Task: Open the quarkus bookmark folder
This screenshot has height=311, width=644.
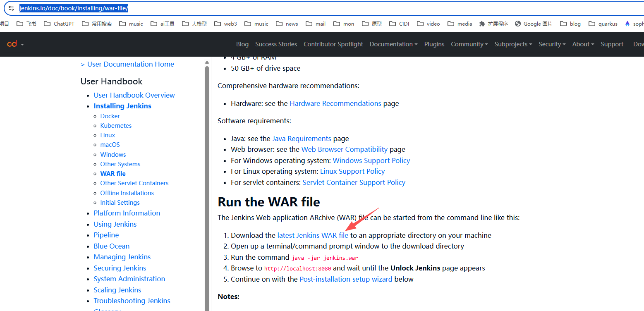Action: [603, 24]
